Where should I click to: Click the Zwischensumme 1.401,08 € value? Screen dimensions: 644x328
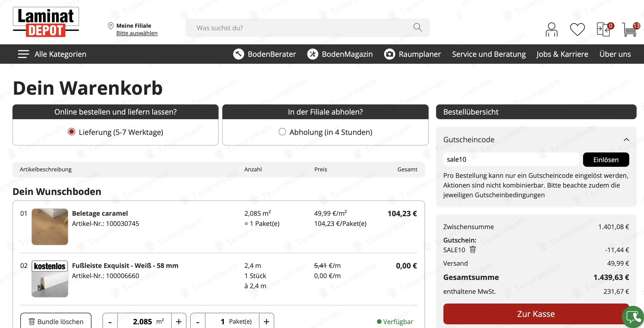(x=614, y=227)
